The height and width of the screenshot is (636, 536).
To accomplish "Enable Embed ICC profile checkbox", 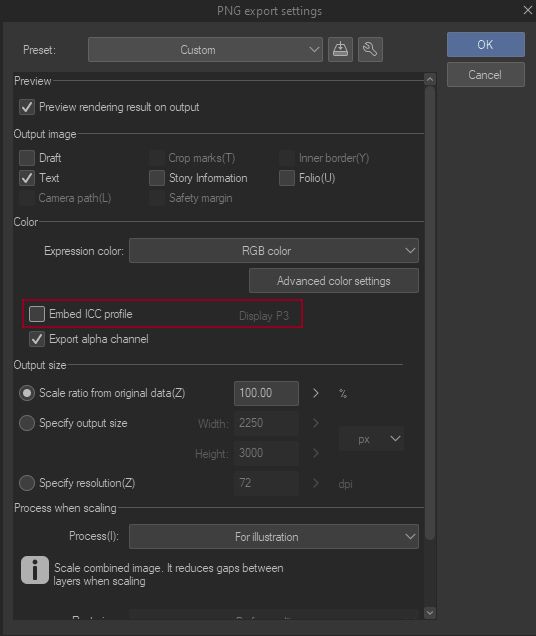I will (x=37, y=314).
